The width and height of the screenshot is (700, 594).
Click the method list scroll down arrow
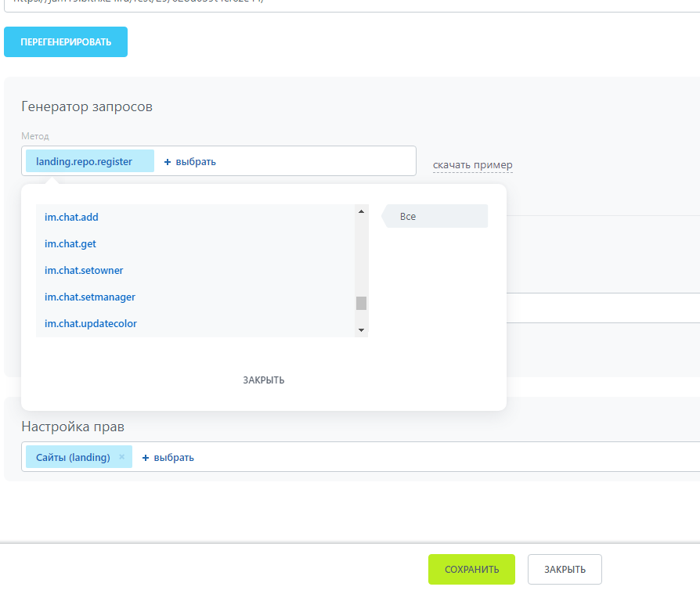point(361,330)
